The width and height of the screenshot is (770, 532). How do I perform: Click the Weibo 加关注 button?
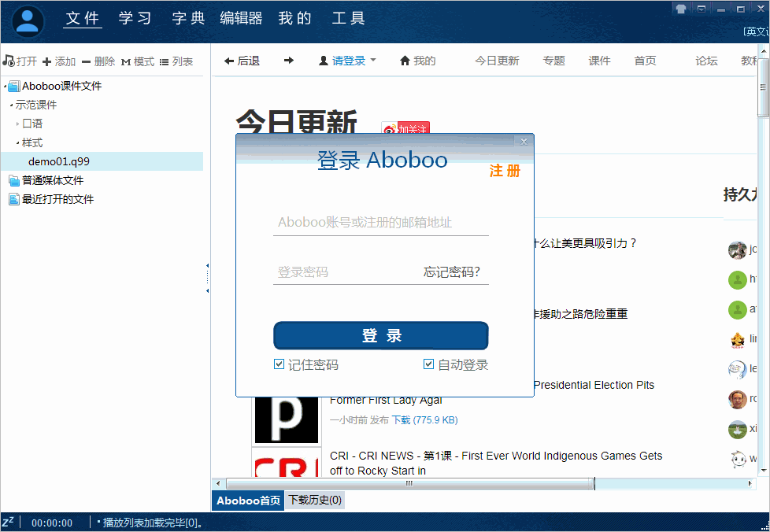click(x=405, y=127)
